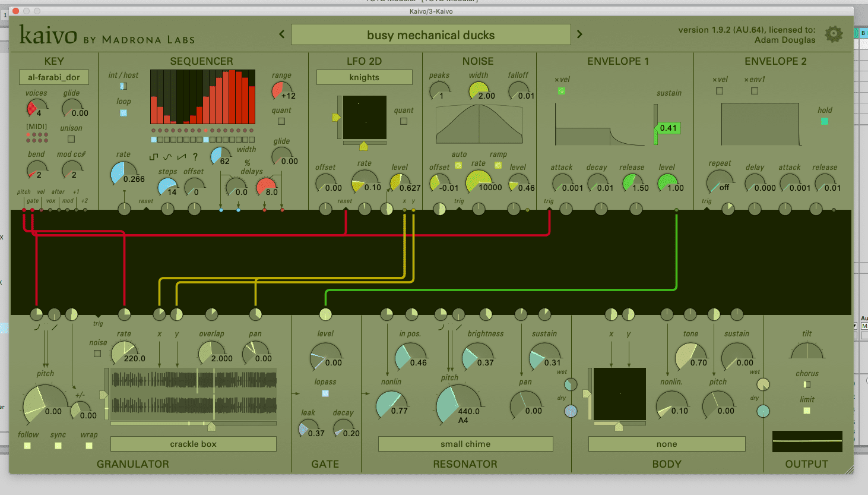
Task: Click the sequencer step value bar graph
Action: click(202, 97)
